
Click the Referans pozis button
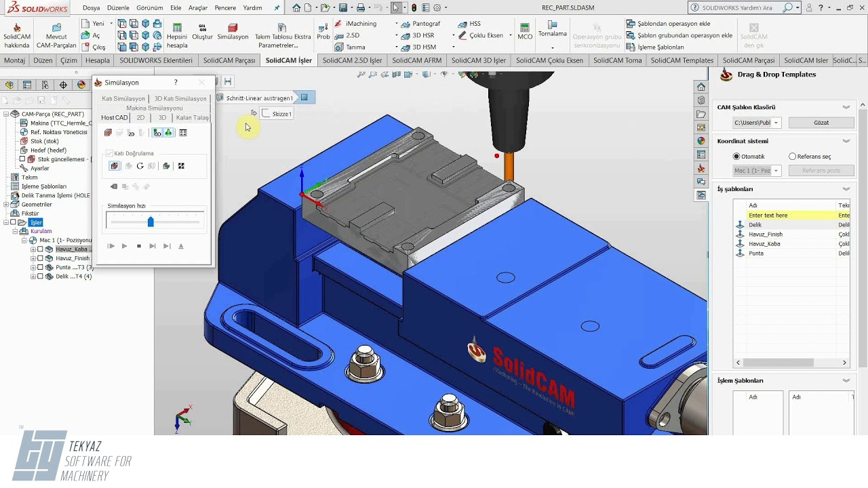coord(821,171)
